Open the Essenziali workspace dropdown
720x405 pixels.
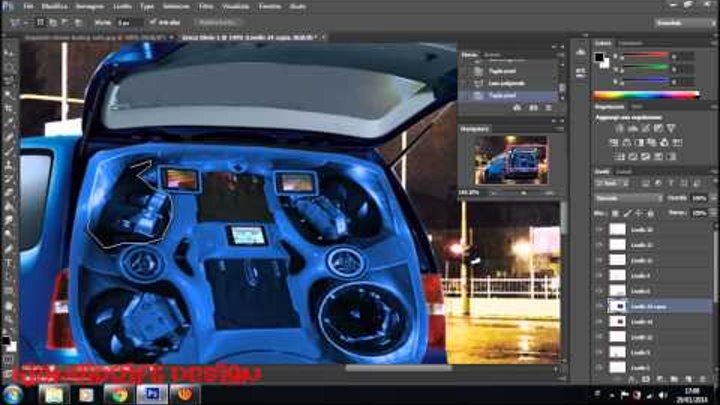pyautogui.click(x=683, y=22)
